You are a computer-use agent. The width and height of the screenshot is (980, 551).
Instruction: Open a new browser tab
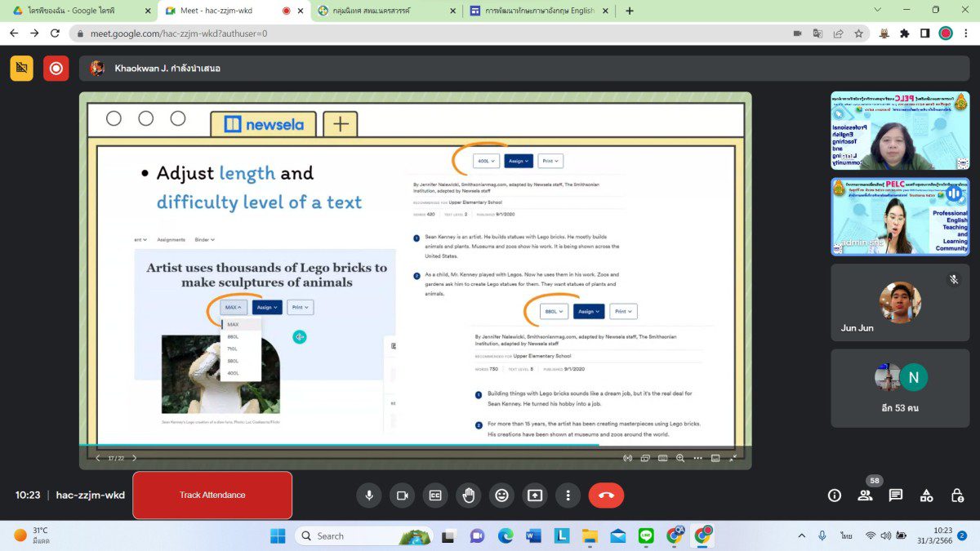tap(629, 11)
